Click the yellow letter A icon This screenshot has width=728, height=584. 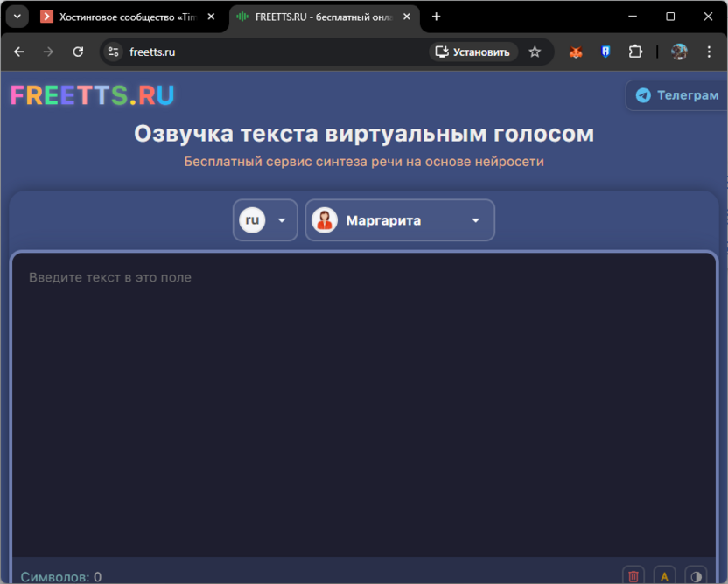point(665,576)
